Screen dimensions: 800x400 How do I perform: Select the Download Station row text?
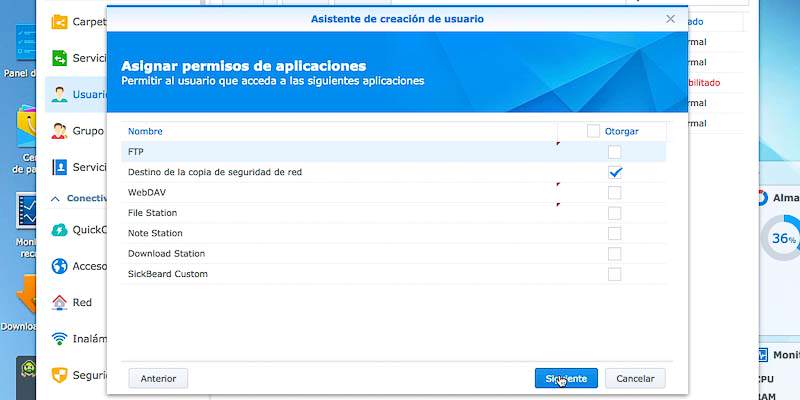click(166, 254)
